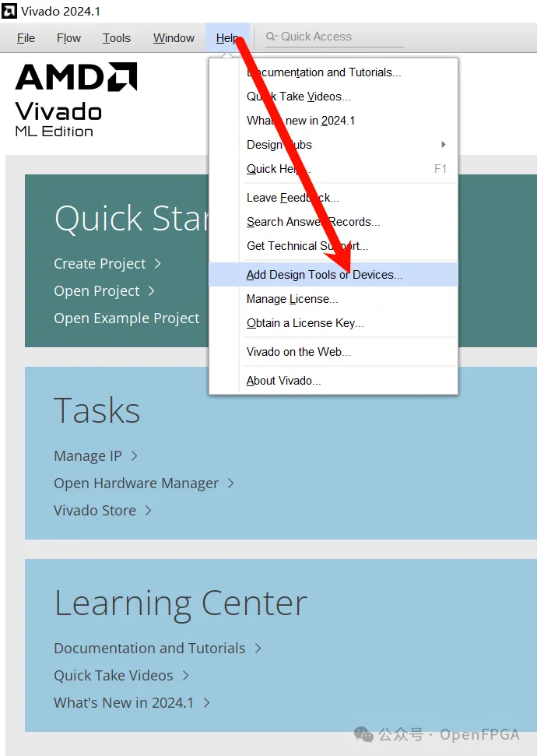537x756 pixels.
Task: Open About Vivado dialog entry
Action: [283, 381]
